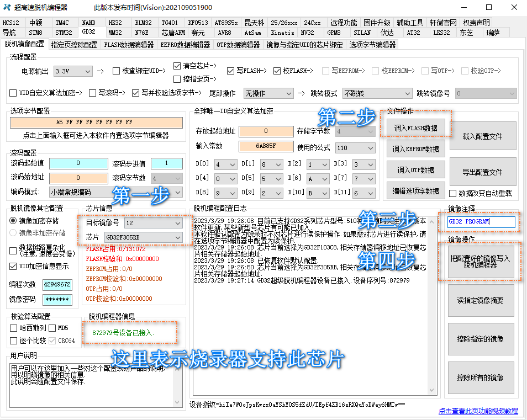Open the 辅助工具 tab
Screen dimensions: 527x420
pos(410,23)
